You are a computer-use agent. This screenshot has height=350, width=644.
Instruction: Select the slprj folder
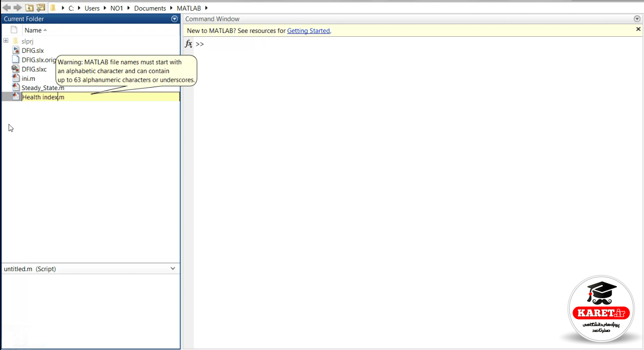(x=28, y=41)
